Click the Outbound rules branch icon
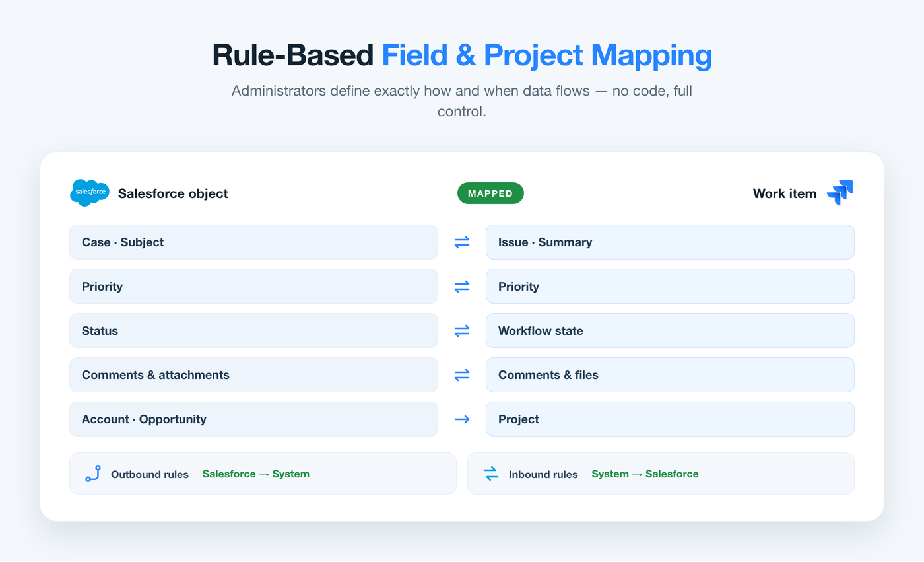Image resolution: width=924 pixels, height=562 pixels. tap(92, 474)
